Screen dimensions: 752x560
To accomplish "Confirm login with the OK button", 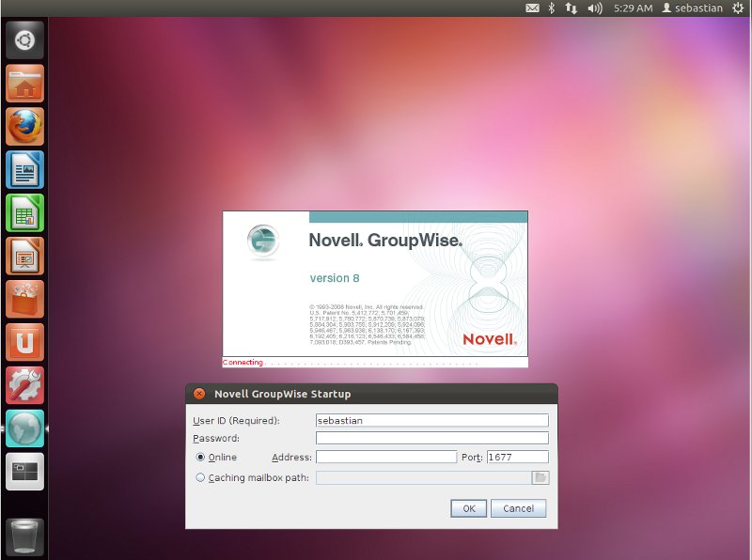I will [x=468, y=508].
